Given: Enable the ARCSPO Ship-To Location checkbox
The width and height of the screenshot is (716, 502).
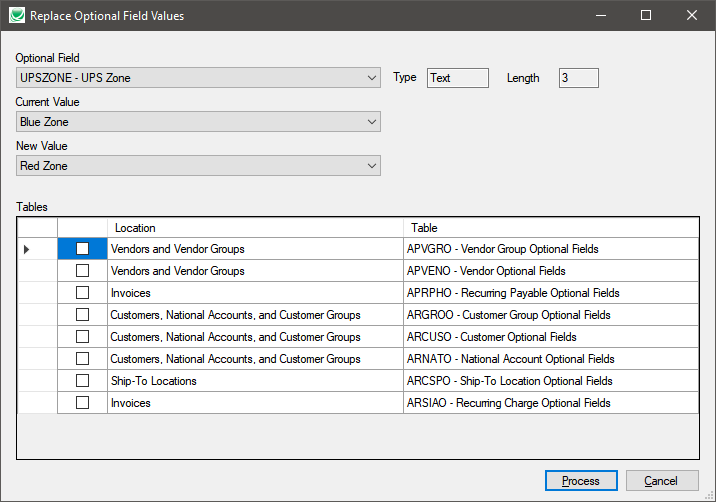Looking at the screenshot, I should (83, 381).
